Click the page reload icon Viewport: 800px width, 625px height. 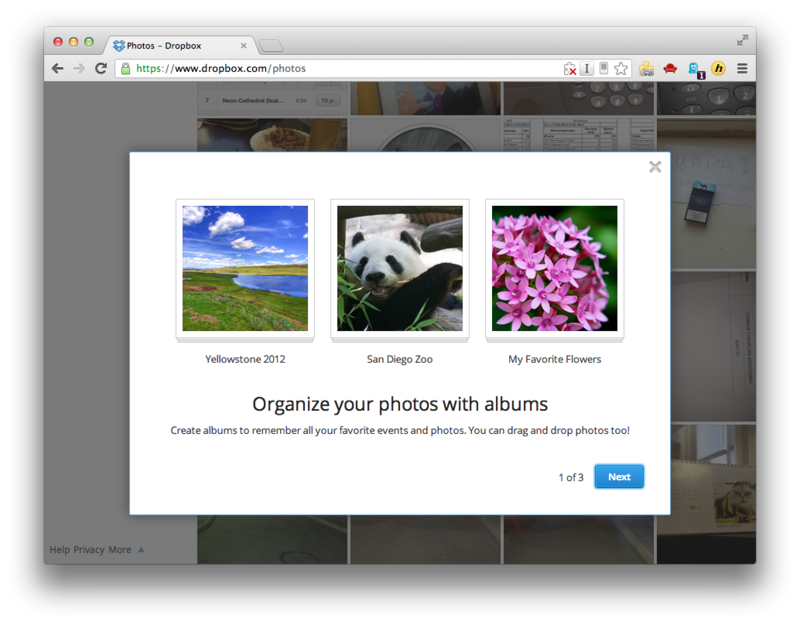101,68
